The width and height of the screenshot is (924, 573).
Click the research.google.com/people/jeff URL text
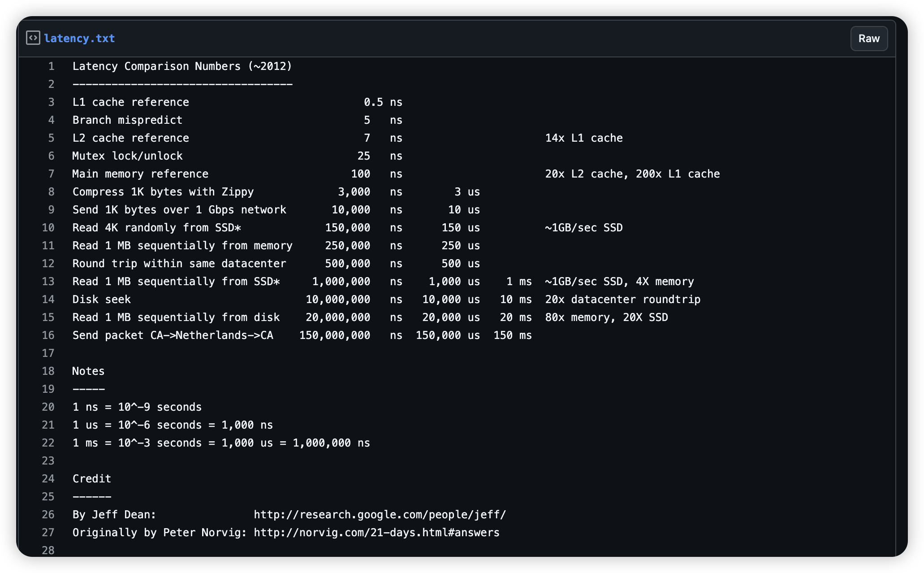coord(380,515)
